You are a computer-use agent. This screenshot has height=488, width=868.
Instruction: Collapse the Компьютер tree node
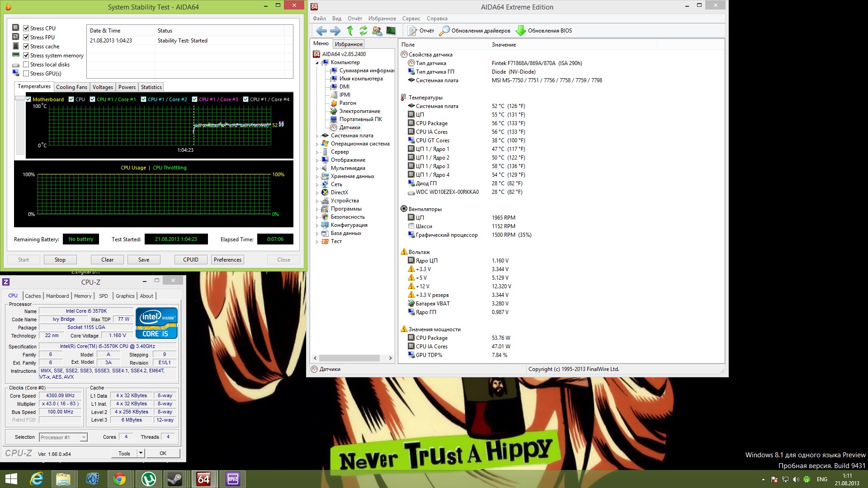pyautogui.click(x=317, y=63)
